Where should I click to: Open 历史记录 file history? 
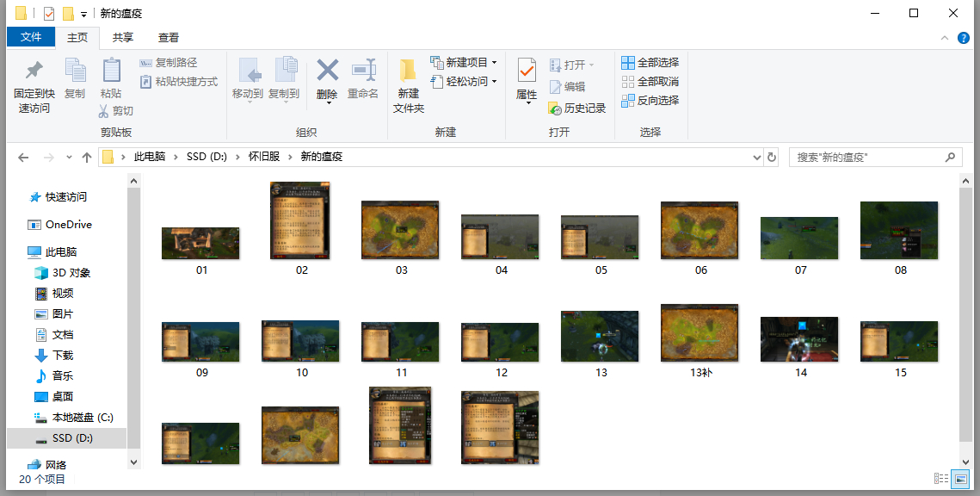pyautogui.click(x=576, y=108)
